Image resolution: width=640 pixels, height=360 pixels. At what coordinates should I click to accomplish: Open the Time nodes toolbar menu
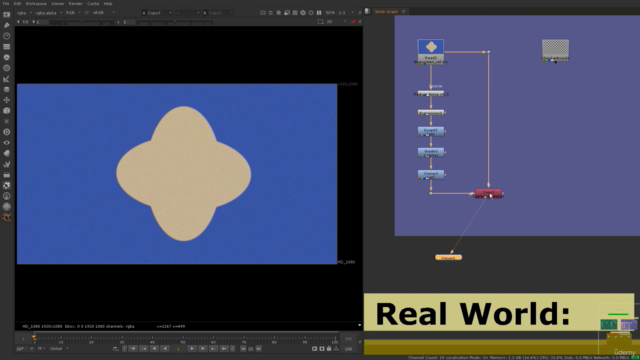(7, 36)
